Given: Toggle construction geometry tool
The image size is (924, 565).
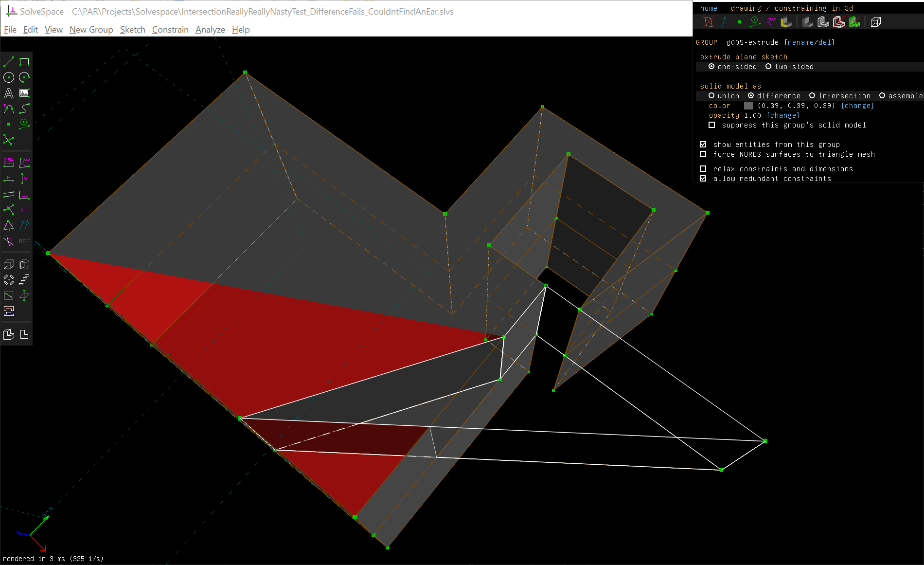Looking at the screenshot, I should click(x=24, y=124).
